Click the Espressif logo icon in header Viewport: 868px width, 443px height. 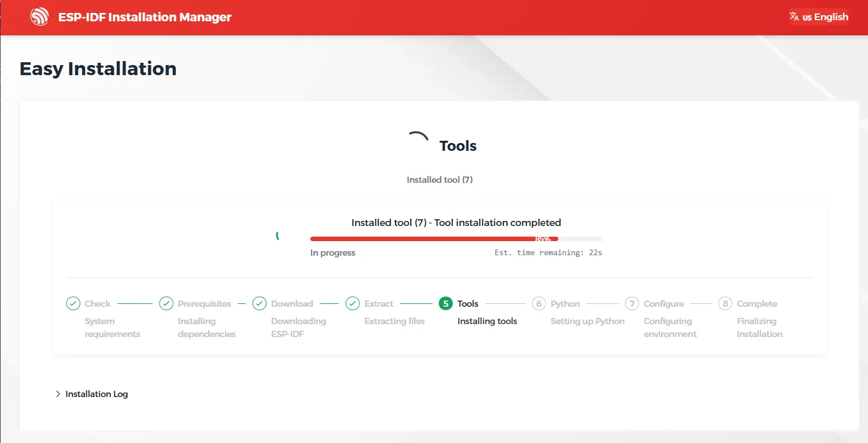(x=40, y=17)
